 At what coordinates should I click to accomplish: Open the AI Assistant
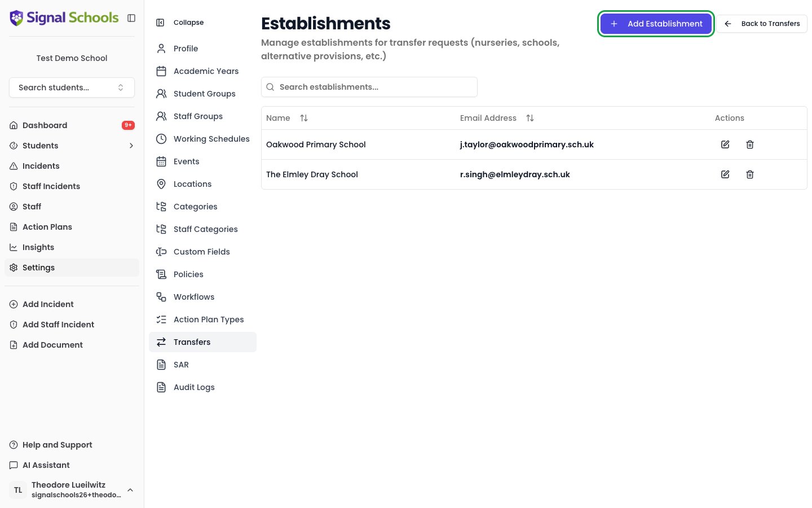72,465
